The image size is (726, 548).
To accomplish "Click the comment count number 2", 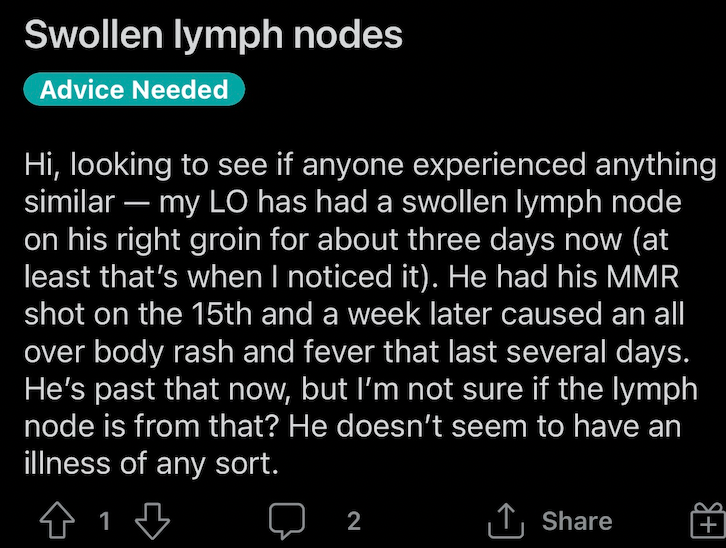I will (x=354, y=521).
